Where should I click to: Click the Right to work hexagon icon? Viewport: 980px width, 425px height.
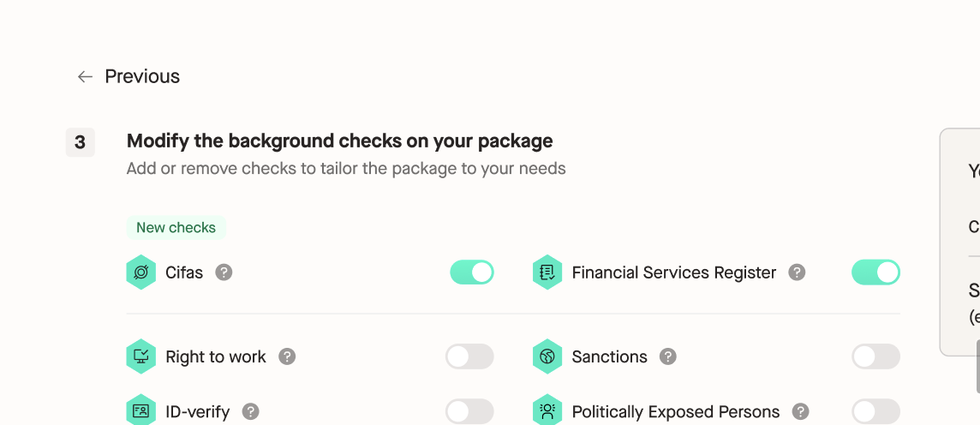[141, 356]
